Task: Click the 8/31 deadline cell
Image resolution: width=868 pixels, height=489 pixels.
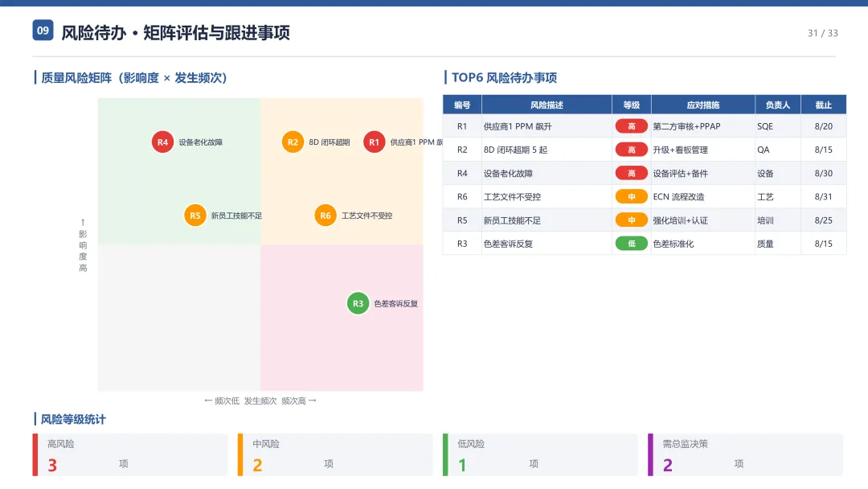Action: click(823, 196)
